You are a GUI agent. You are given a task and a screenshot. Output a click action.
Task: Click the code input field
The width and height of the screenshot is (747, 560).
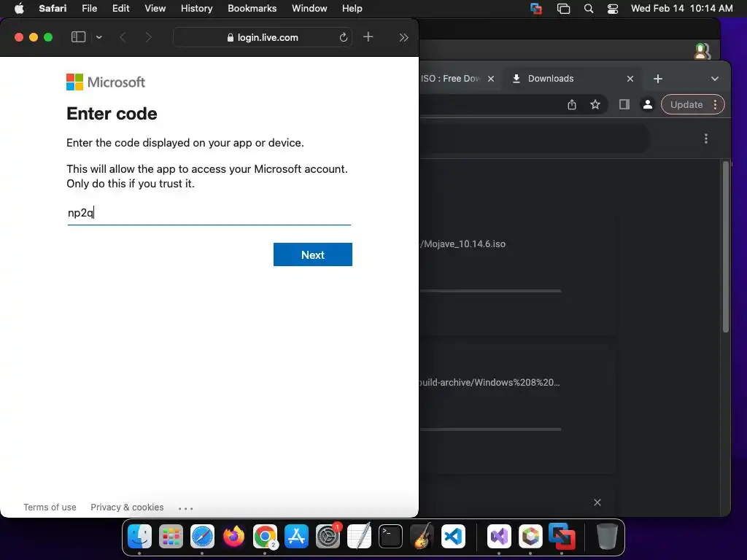click(x=209, y=213)
